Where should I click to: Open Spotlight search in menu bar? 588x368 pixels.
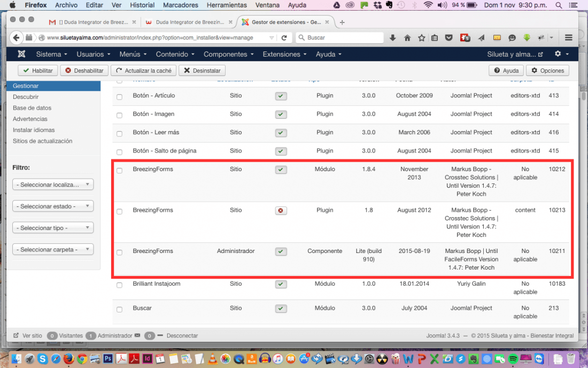pos(559,5)
